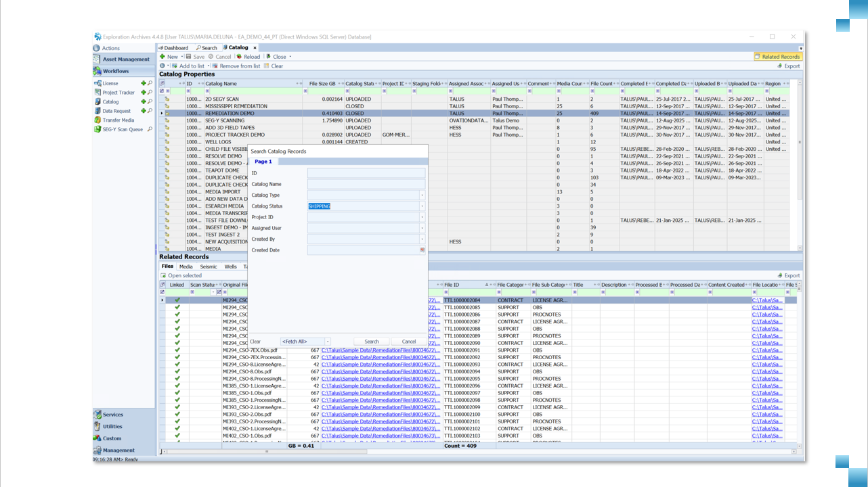The width and height of the screenshot is (868, 487).
Task: Open the Catalog Status dropdown in search dialog
Action: point(422,206)
